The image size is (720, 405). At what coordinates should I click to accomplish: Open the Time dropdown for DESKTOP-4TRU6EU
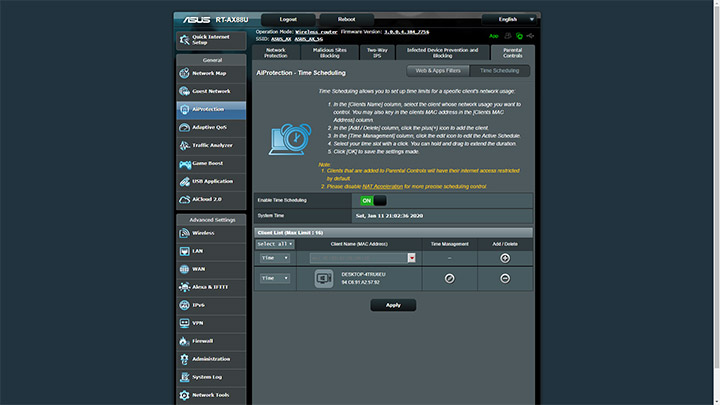[275, 278]
